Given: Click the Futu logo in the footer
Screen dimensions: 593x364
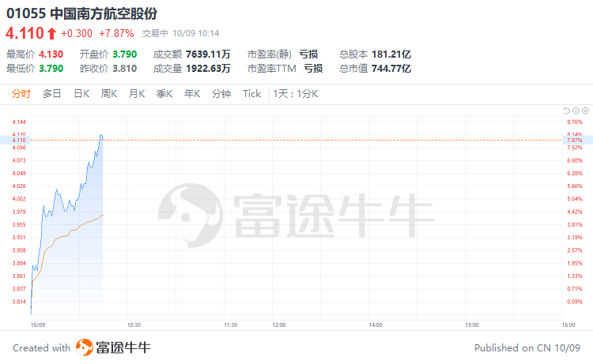Looking at the screenshot, I should pyautogui.click(x=85, y=347).
